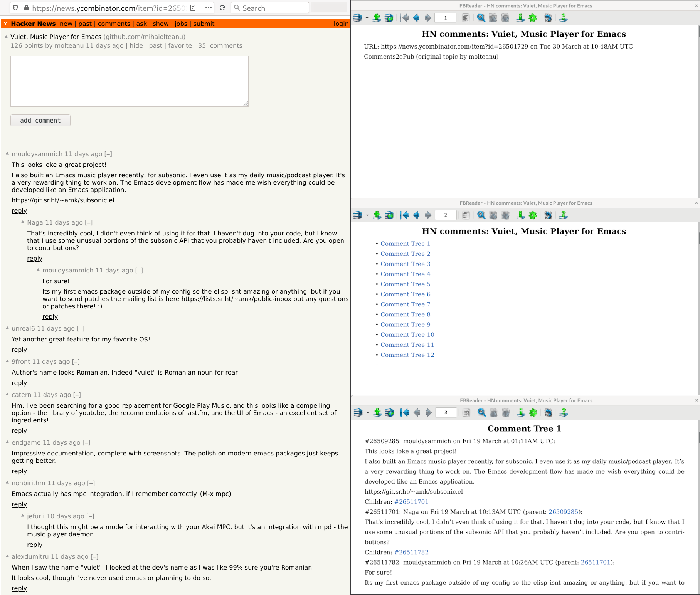
Task: Rotate text in bottom FBReader window
Action: [549, 413]
